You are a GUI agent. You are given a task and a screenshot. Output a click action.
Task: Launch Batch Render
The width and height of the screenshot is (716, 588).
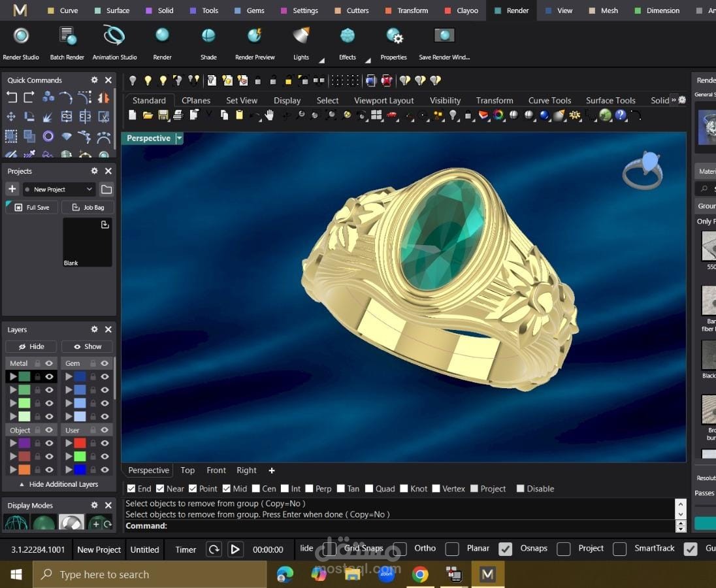67,36
